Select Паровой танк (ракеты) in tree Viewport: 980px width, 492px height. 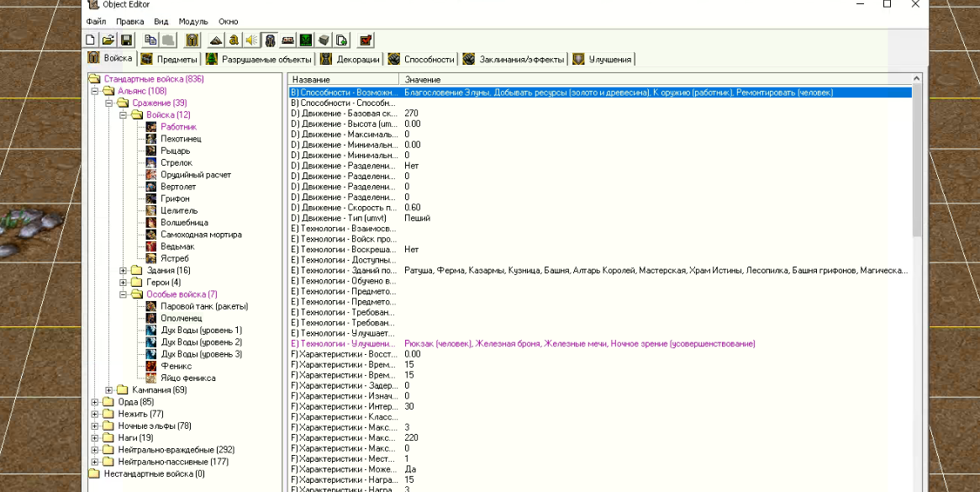(204, 306)
